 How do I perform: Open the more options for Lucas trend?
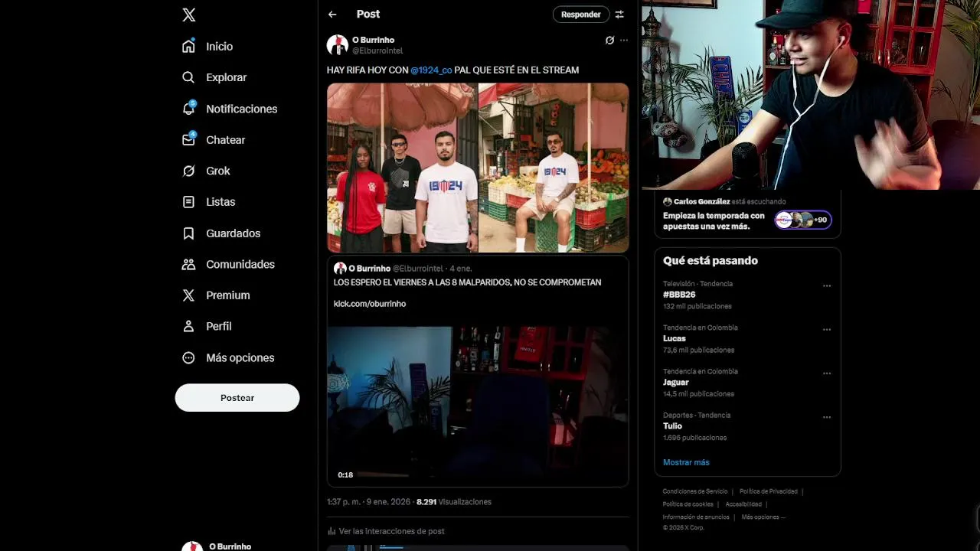827,329
